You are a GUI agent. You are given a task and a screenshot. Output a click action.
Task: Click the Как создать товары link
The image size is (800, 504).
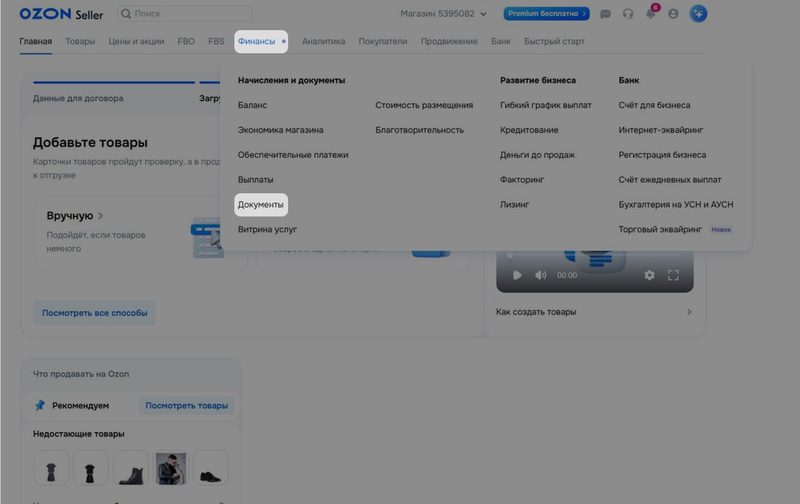(x=536, y=312)
